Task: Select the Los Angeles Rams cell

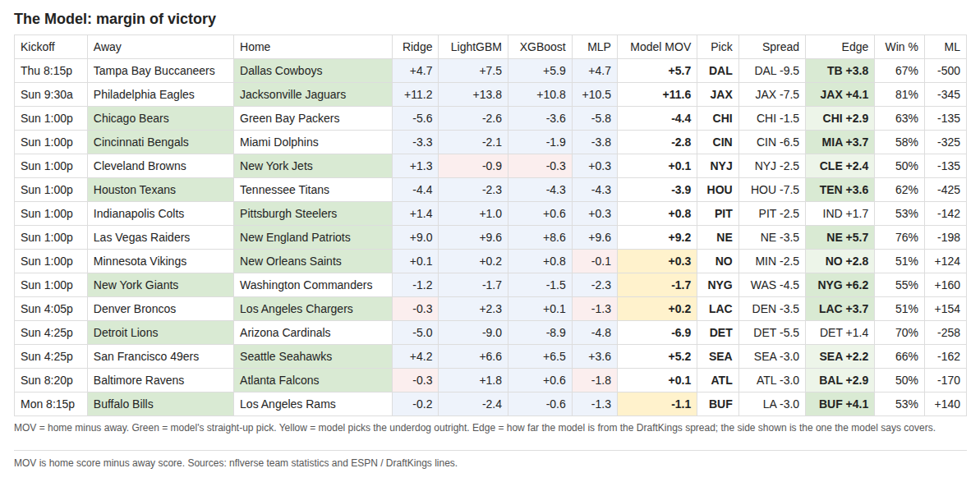Action: (x=313, y=404)
